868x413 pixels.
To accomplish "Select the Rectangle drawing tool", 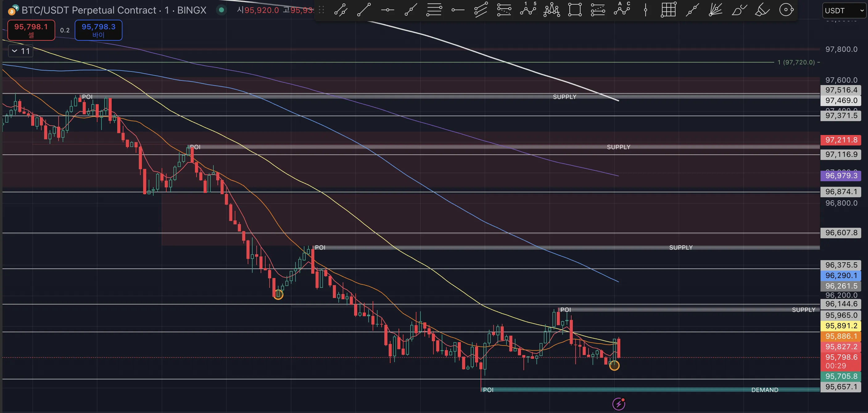I will point(575,10).
